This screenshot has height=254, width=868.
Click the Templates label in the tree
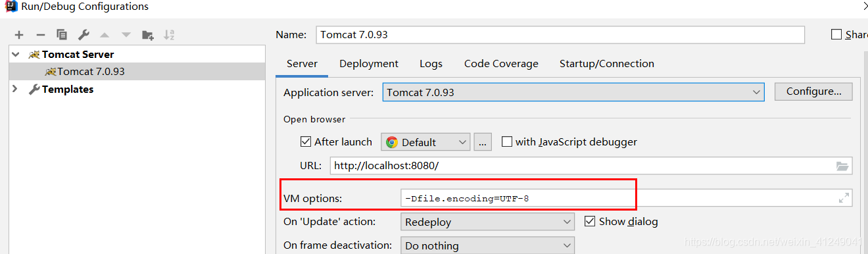[x=68, y=89]
